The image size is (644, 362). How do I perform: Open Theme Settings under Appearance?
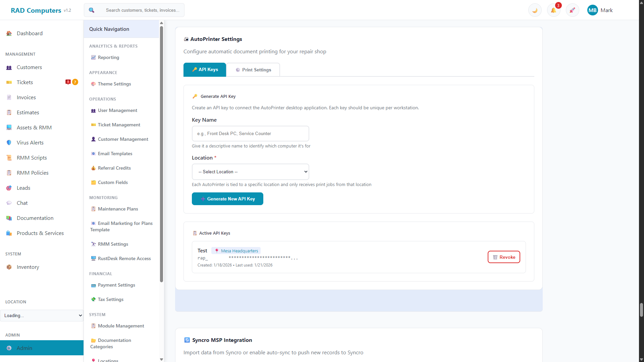[114, 84]
